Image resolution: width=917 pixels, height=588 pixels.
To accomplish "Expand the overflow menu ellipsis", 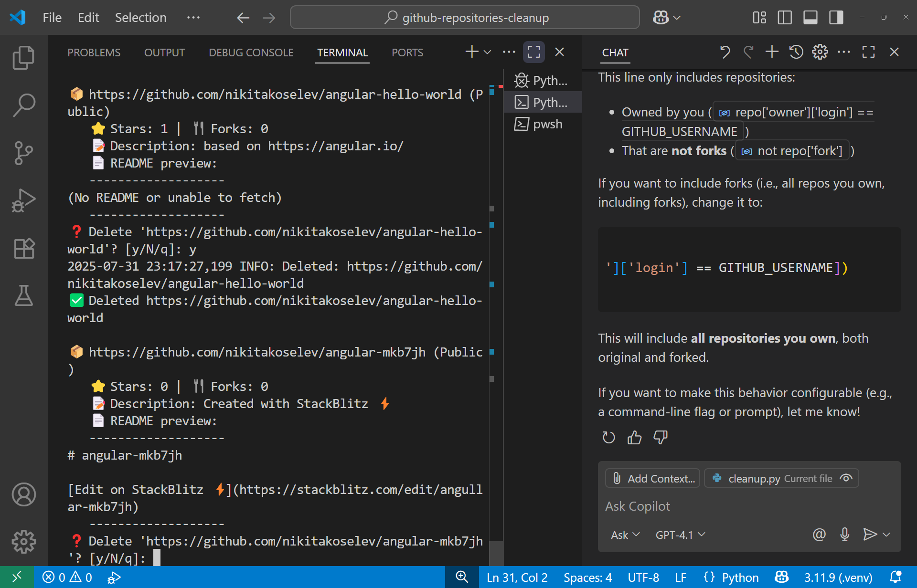I will tap(193, 18).
